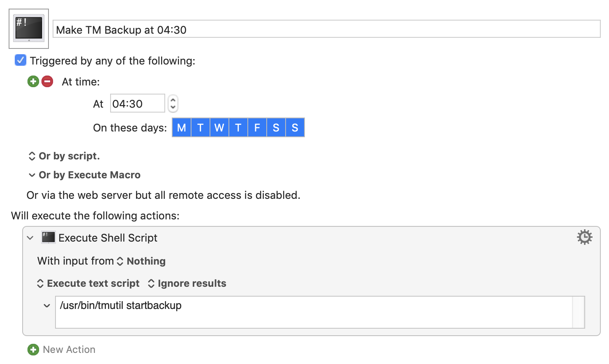Viewport: 609px width, 364px height.
Task: Open the Execute Shell Script gear menu
Action: click(x=584, y=237)
